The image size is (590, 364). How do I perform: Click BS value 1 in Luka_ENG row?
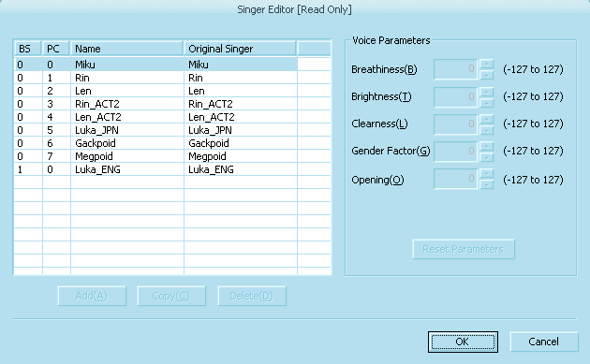[20, 169]
